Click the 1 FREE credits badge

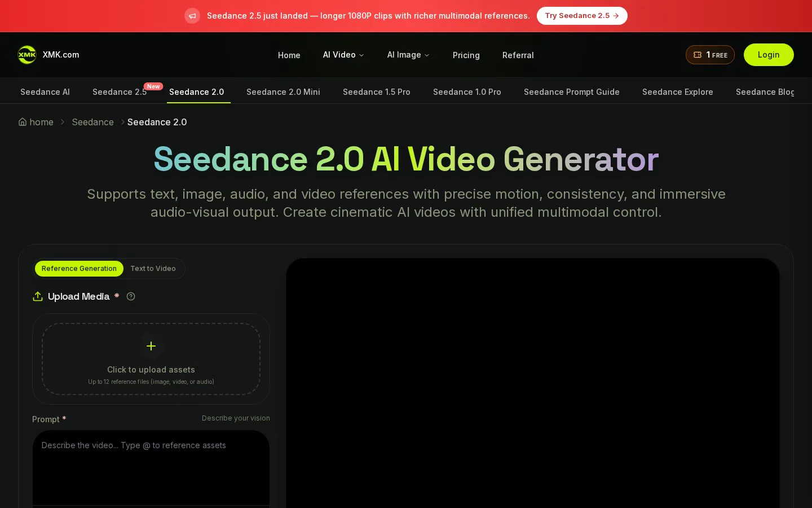tap(710, 55)
